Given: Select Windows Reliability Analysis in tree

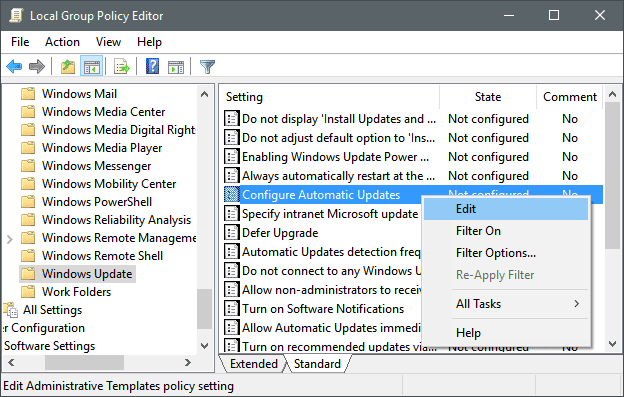Looking at the screenshot, I should tap(117, 220).
